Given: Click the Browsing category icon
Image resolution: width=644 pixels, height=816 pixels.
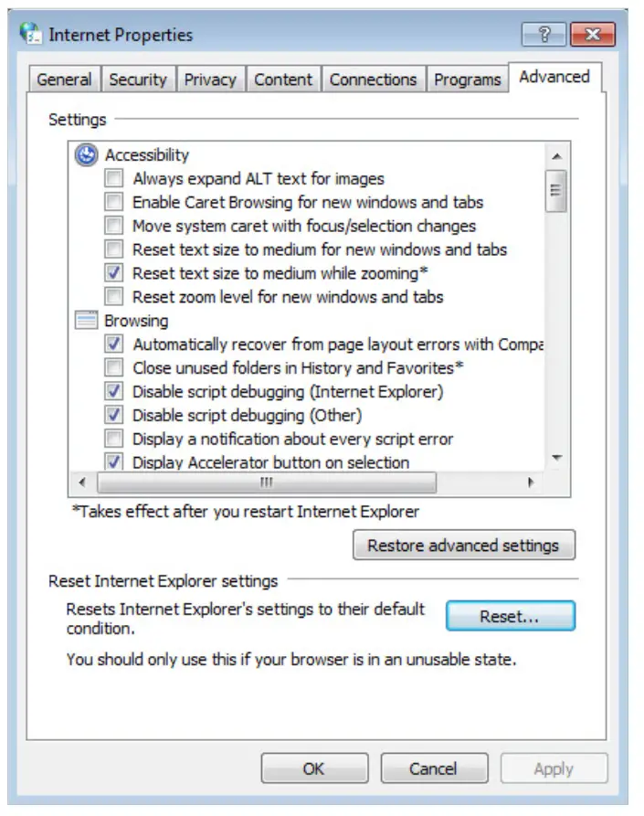Looking at the screenshot, I should [87, 321].
